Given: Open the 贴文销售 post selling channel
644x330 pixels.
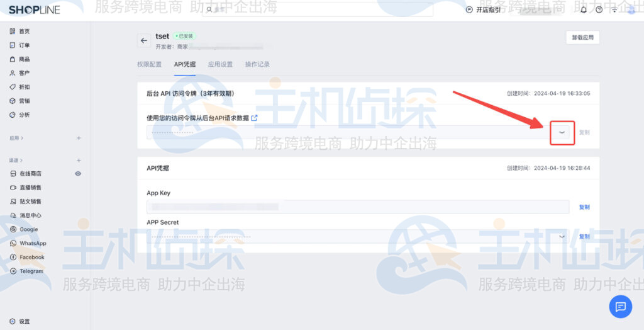Looking at the screenshot, I should (25, 202).
